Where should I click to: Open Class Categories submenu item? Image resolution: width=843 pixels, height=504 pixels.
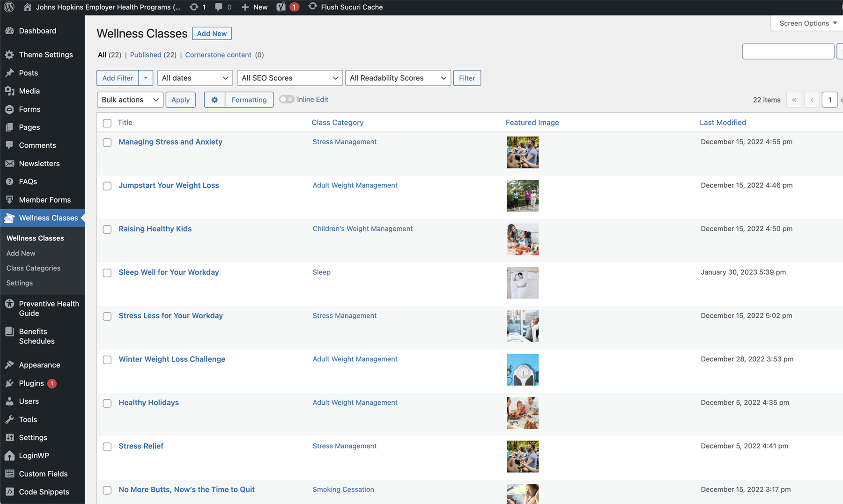click(x=33, y=268)
